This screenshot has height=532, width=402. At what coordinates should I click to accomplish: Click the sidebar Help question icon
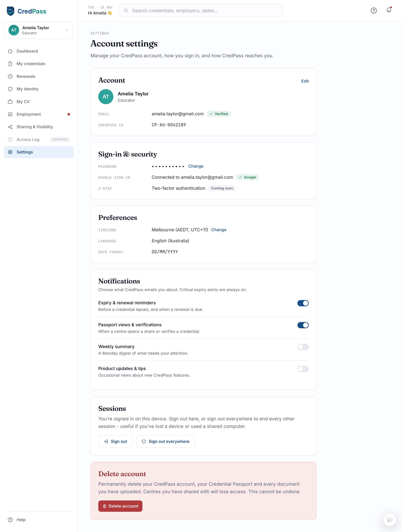10,520
